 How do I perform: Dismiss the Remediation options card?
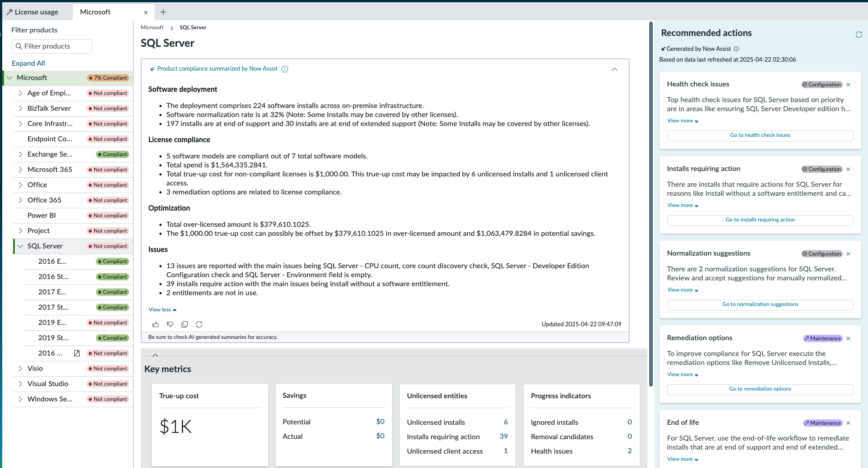pyautogui.click(x=848, y=338)
